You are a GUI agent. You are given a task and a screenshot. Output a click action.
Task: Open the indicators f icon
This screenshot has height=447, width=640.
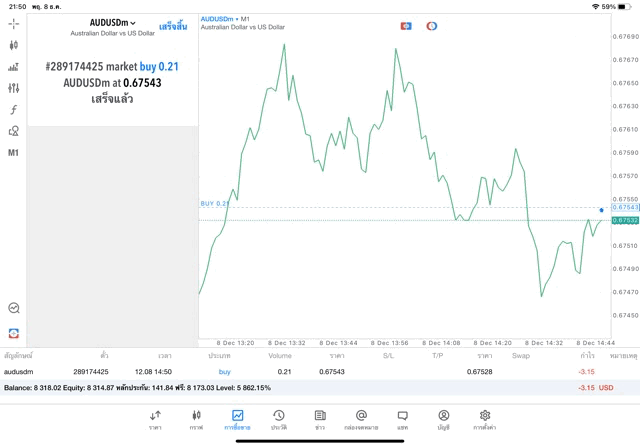click(13, 109)
